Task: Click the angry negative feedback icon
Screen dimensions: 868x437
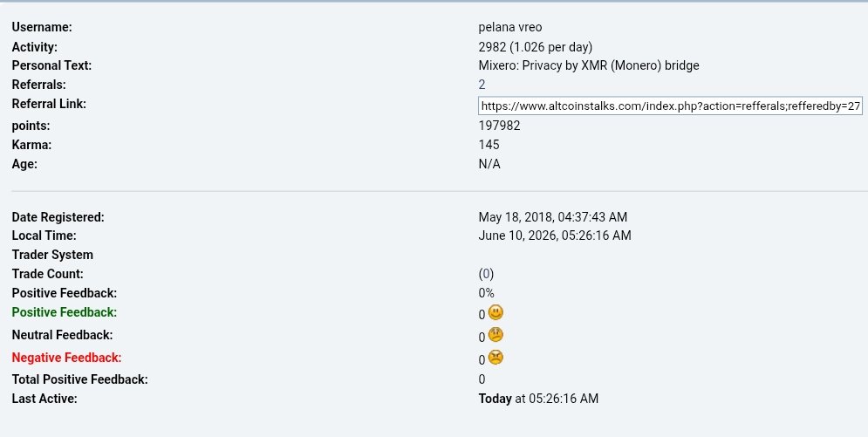Action: click(496, 358)
